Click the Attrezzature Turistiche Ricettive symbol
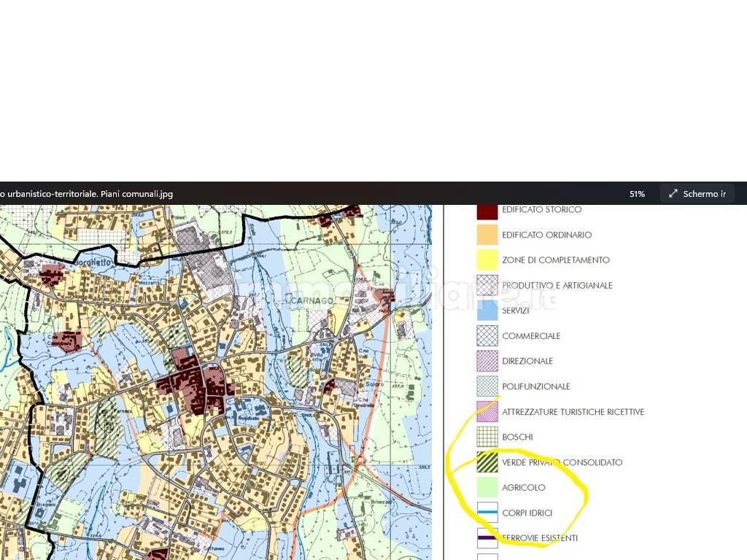 click(x=487, y=411)
